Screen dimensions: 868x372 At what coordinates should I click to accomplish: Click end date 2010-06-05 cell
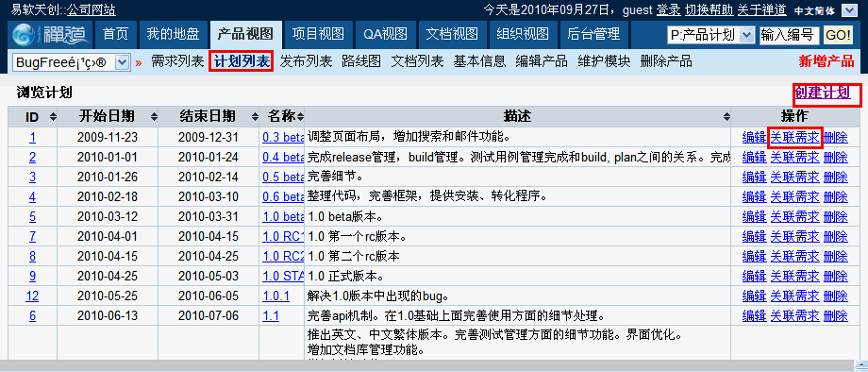[209, 296]
